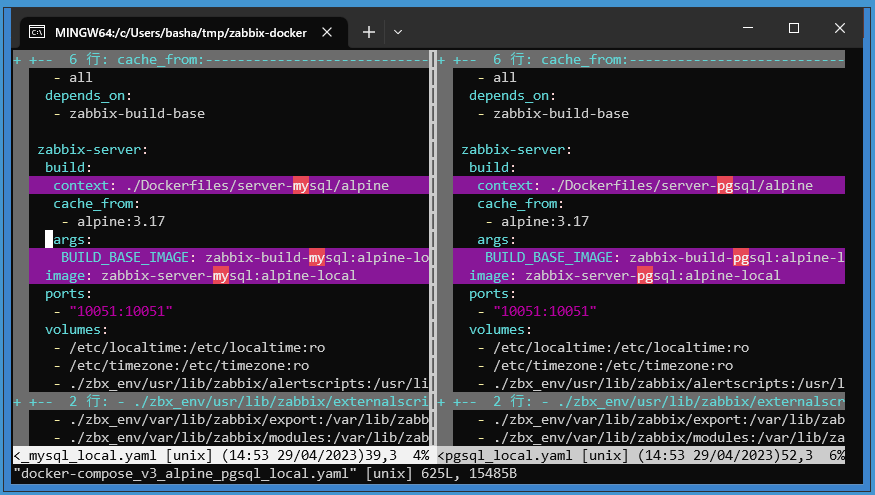The image size is (875, 495).
Task: Click right image zabbix-server-pgsql:alpine-local line
Action: pyautogui.click(x=649, y=276)
